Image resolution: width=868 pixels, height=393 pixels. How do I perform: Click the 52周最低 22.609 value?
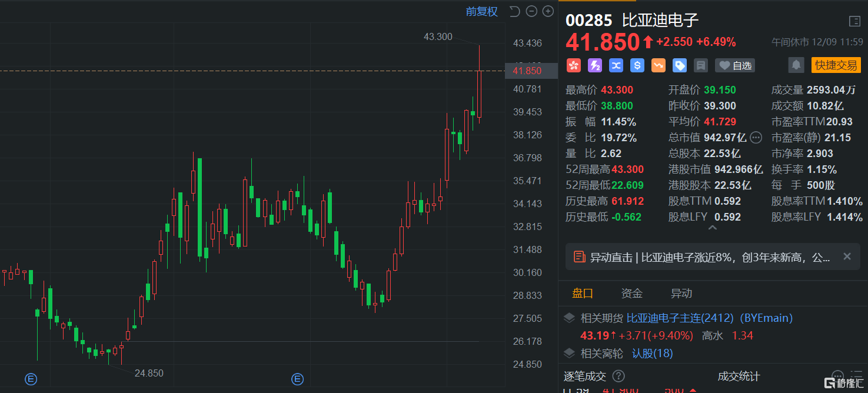point(628,185)
